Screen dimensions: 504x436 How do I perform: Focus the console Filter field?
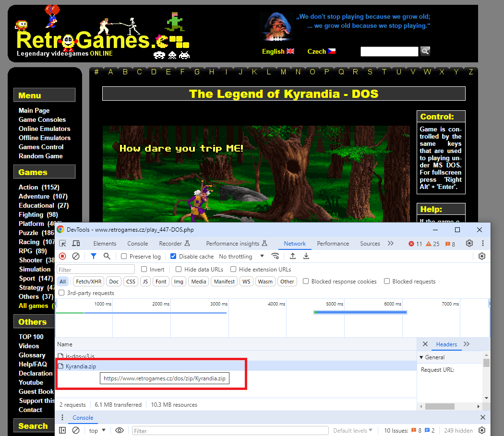tap(230, 431)
